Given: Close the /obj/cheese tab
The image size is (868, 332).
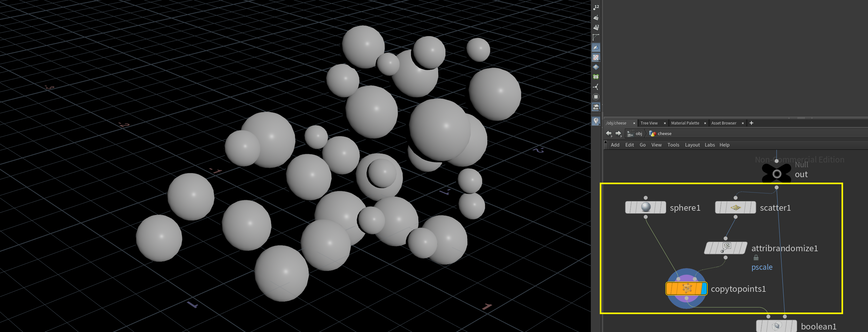Looking at the screenshot, I should click(634, 123).
